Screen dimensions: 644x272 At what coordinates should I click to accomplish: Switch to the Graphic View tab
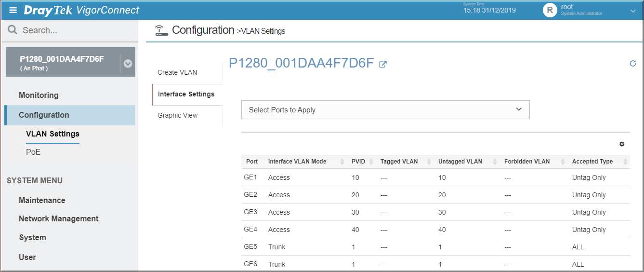177,115
